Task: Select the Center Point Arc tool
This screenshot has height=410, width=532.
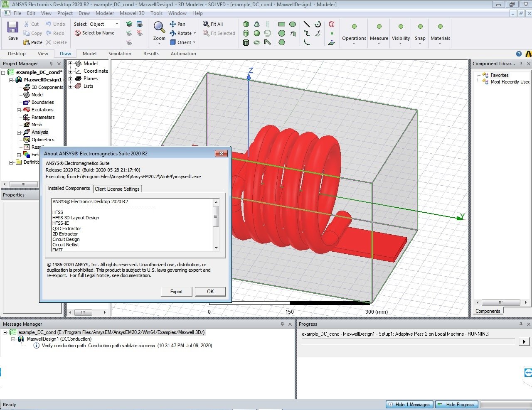Action: pos(318,24)
